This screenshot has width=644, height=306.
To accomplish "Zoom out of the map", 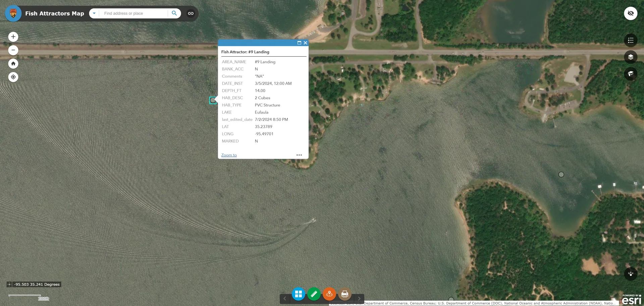I will tap(13, 50).
